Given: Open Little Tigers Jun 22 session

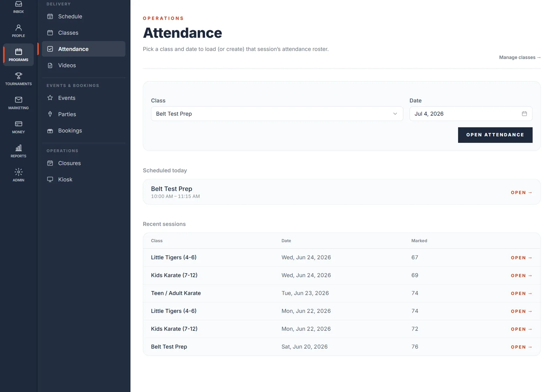Looking at the screenshot, I should point(521,311).
